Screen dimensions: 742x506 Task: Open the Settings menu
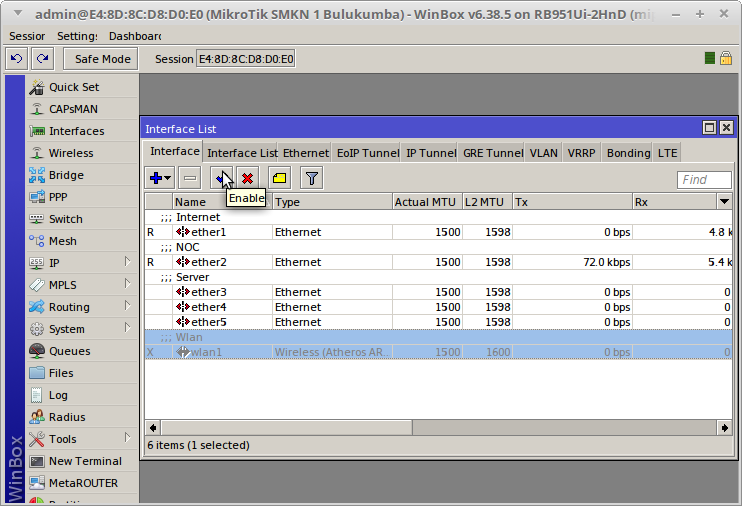pyautogui.click(x=77, y=36)
